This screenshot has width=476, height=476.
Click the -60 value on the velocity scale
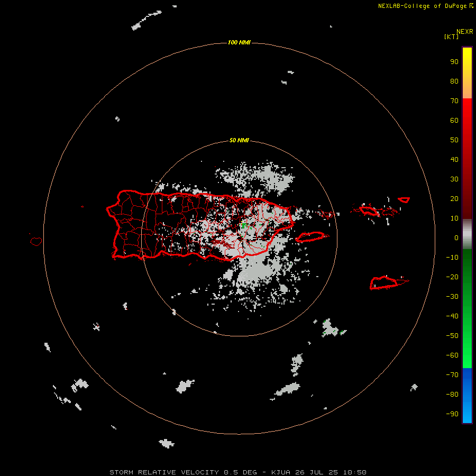452,355
